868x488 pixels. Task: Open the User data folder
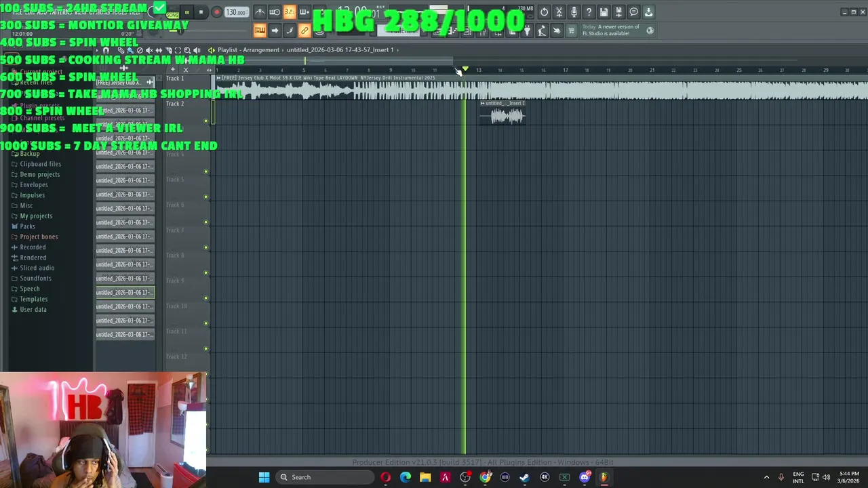(33, 310)
